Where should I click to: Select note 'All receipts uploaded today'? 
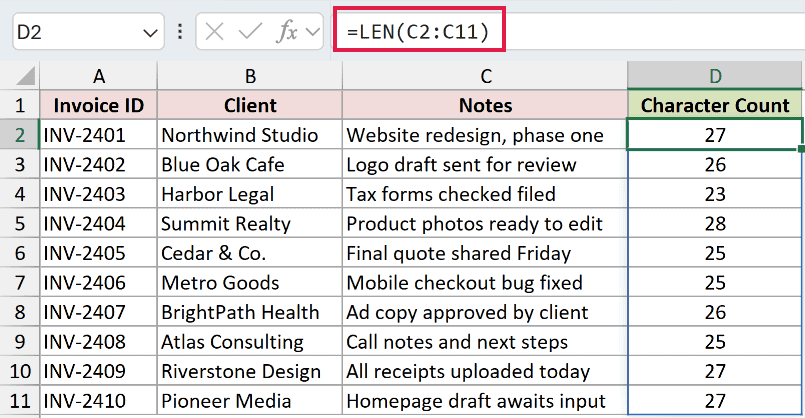[x=485, y=371]
